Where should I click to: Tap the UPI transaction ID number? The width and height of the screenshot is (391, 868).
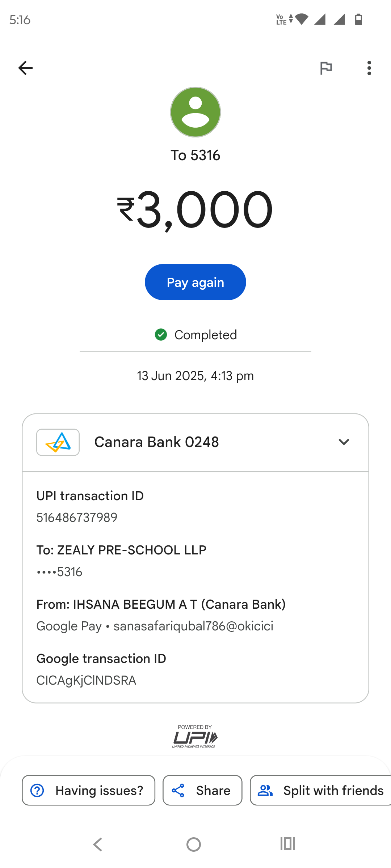(x=77, y=518)
